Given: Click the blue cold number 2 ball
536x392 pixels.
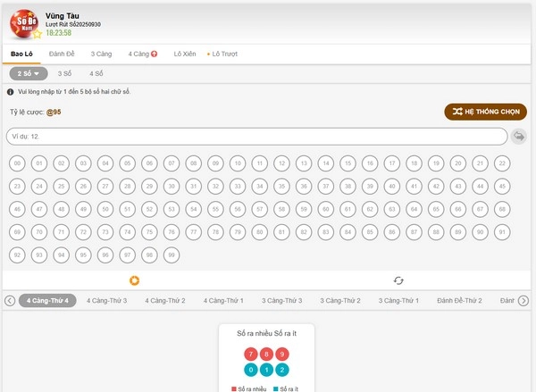Looking at the screenshot, I should pyautogui.click(x=283, y=370).
